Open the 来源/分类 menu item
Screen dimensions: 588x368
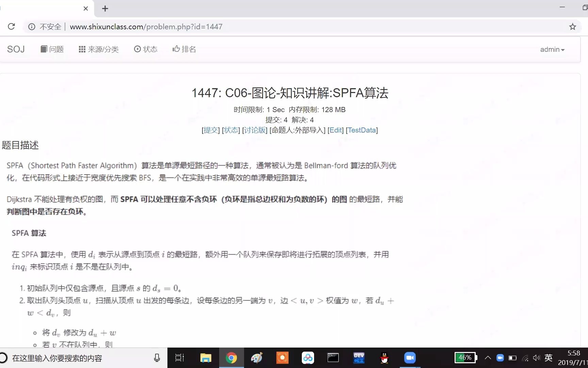tap(99, 49)
